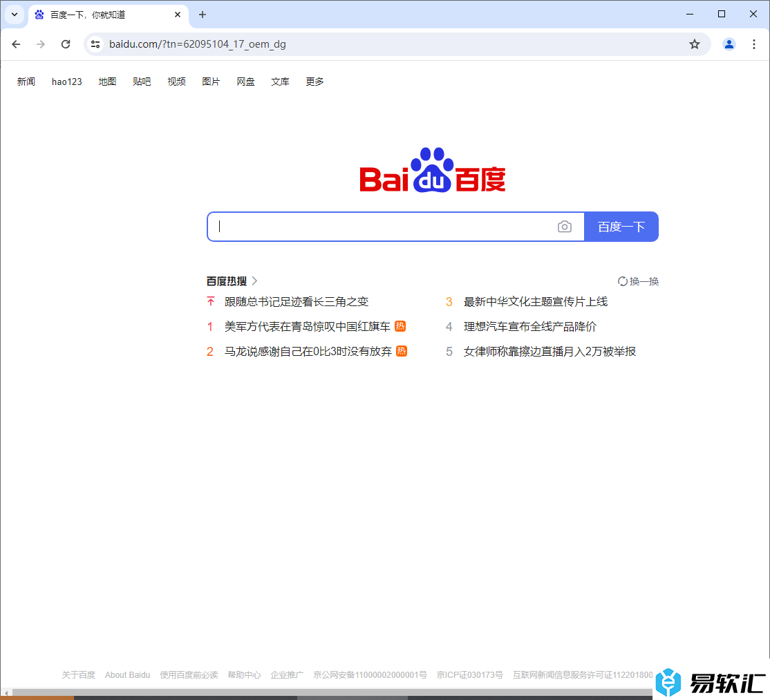This screenshot has width=770, height=700.
Task: Open hot search 美军方代表在青岛惊叹中国红旗车
Action: (x=308, y=326)
